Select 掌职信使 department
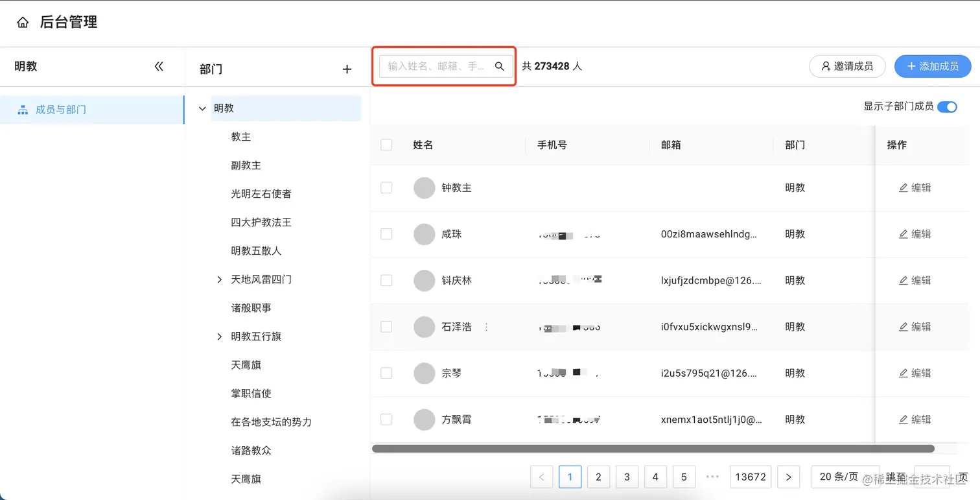Image resolution: width=980 pixels, height=500 pixels. tap(251, 394)
